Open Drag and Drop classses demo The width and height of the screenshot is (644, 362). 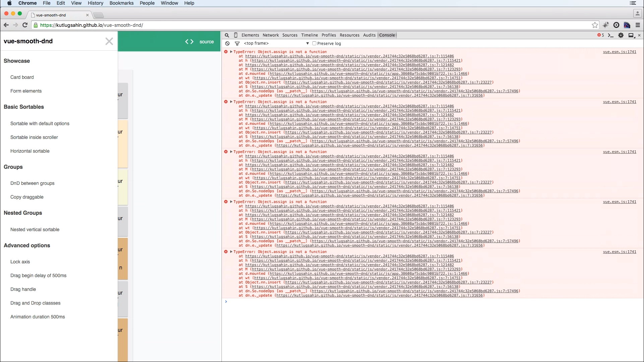pyautogui.click(x=36, y=303)
